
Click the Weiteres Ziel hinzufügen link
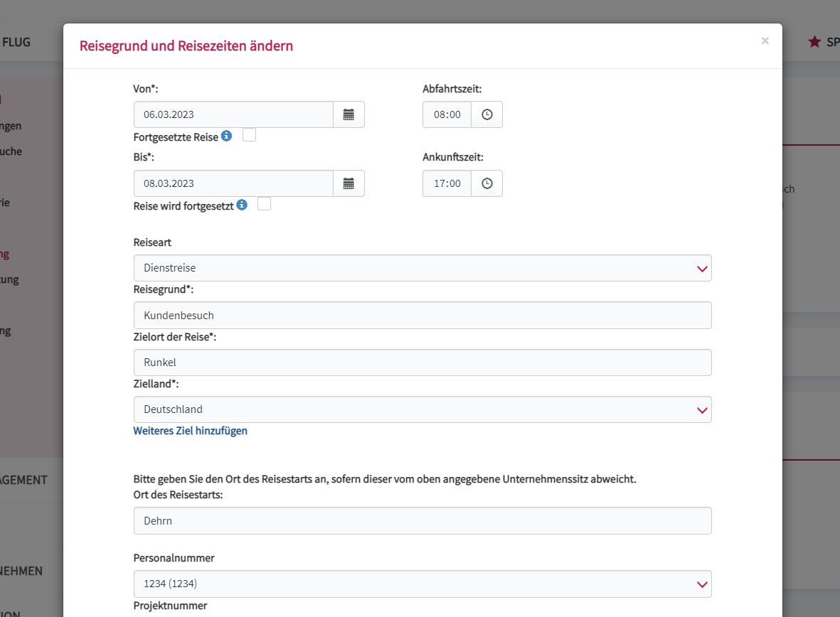[x=190, y=431]
